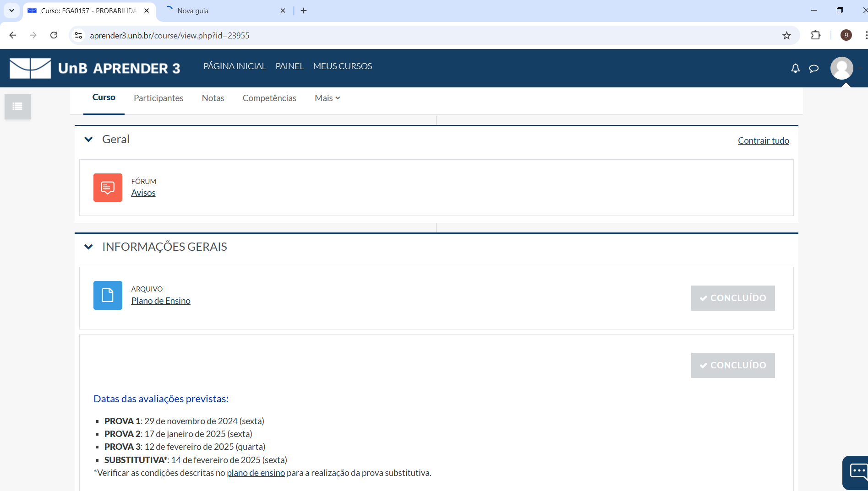The image size is (868, 491).
Task: Click the Contrair tudo link
Action: click(764, 140)
